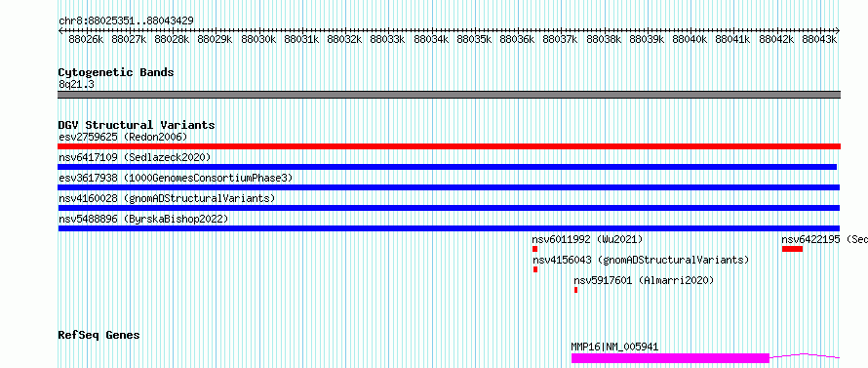Click the 88036k ruler position
This screenshot has width=868, height=368.
click(518, 39)
